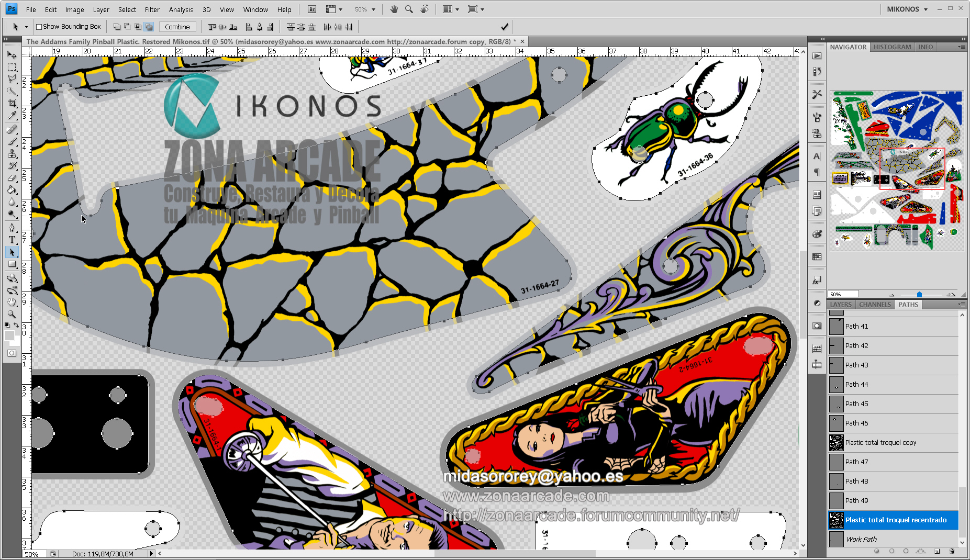Toggle Quick Mask mode button
This screenshot has width=970, height=560.
tap(12, 353)
